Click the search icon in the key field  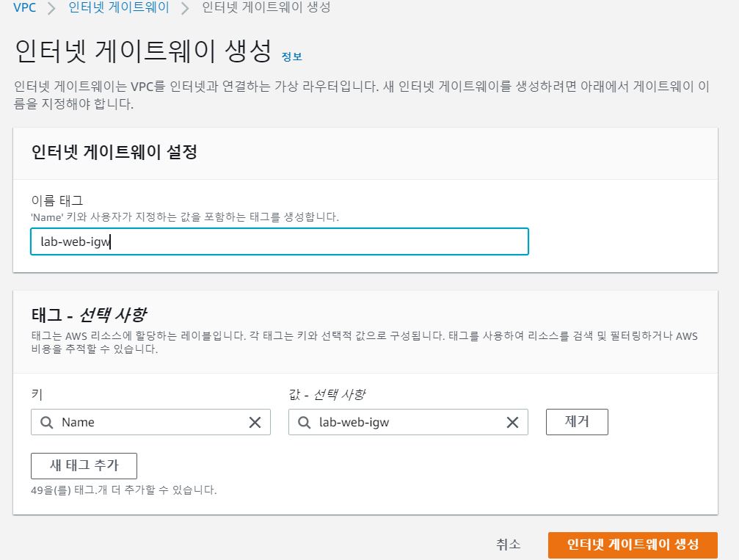tap(47, 422)
